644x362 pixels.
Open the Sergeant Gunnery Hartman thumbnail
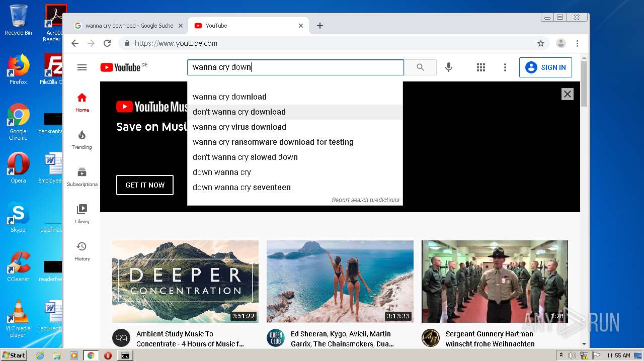point(495,282)
